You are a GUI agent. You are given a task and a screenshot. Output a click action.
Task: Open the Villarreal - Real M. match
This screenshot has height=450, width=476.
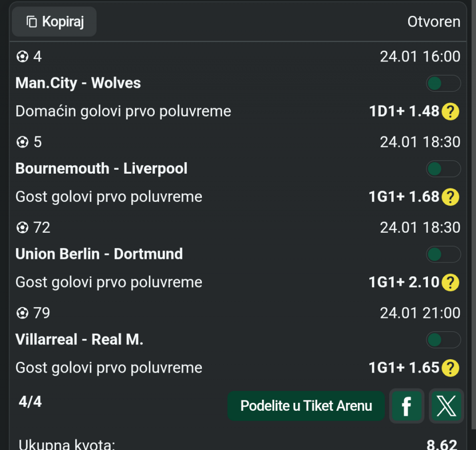[x=79, y=339]
